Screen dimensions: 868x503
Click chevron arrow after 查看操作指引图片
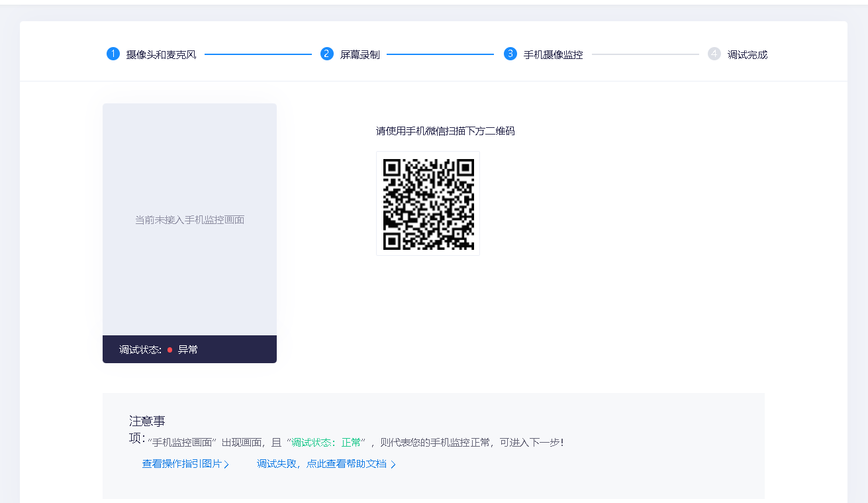[x=226, y=465]
